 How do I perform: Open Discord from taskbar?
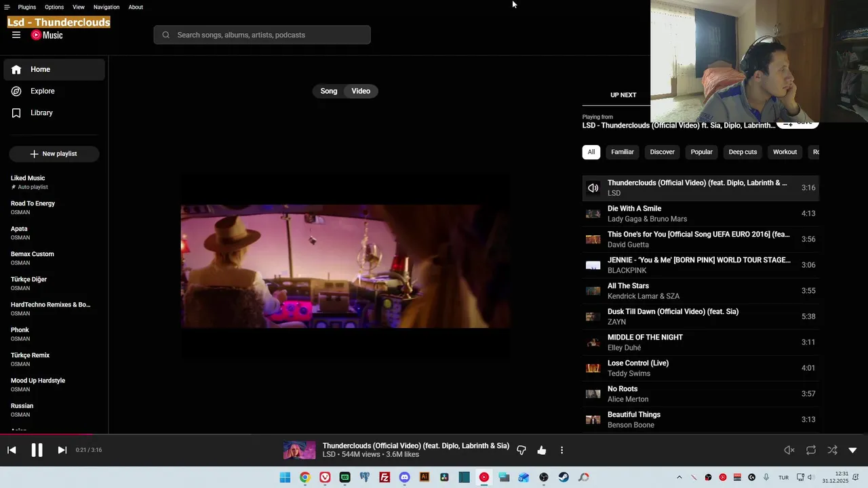(x=405, y=477)
